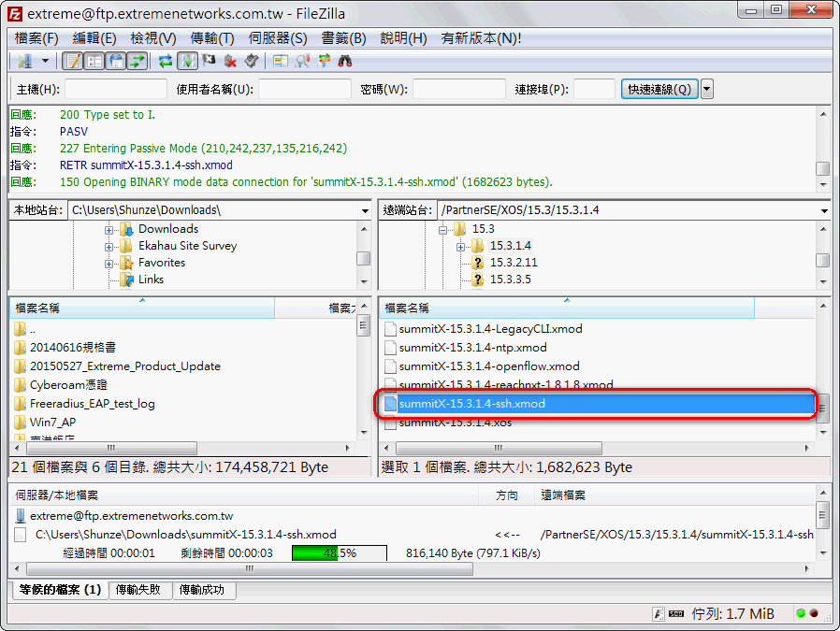
Task: Click the server icon for extreme@ftp.extremenetworks.com.tw
Action: coord(20,516)
